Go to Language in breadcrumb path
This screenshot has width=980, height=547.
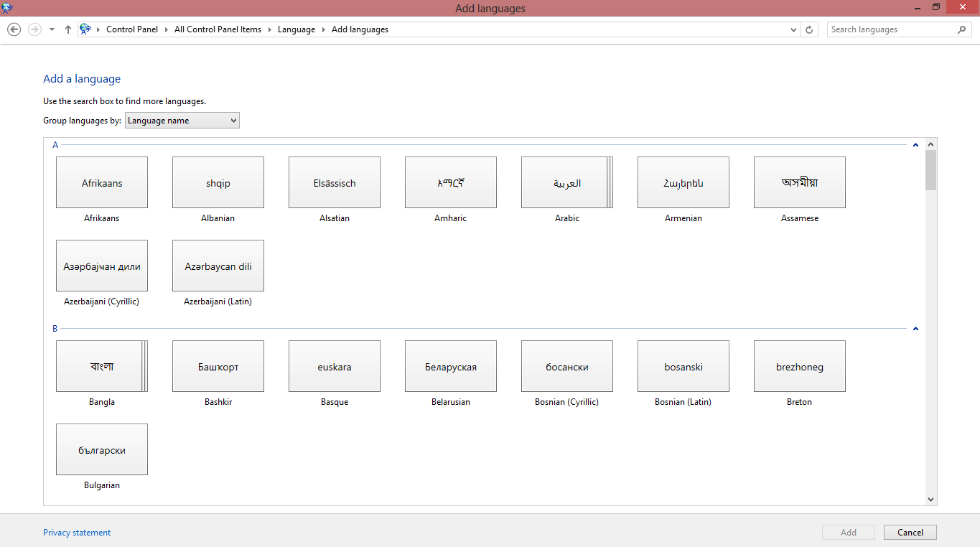(296, 29)
